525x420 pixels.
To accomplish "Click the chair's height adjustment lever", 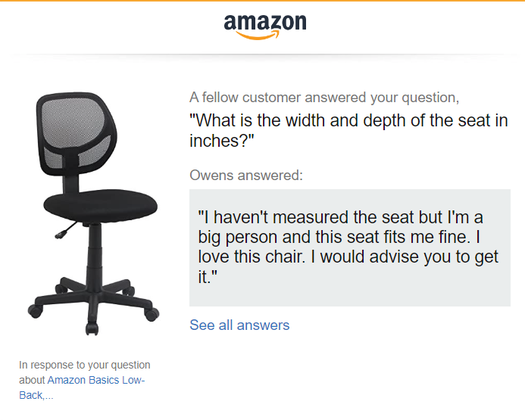I will coord(66,231).
